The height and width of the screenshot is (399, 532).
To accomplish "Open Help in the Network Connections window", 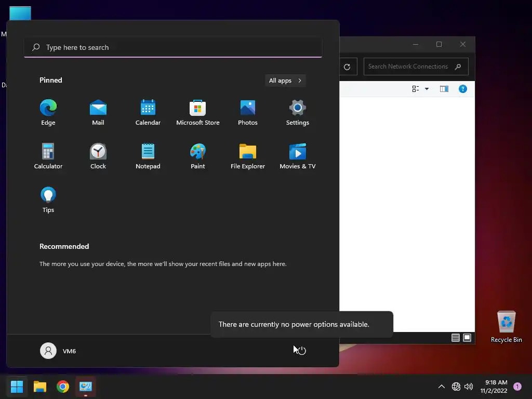I will (x=463, y=89).
